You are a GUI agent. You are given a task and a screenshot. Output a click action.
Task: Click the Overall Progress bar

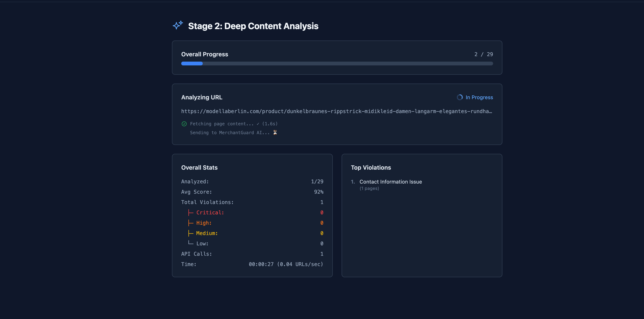coord(337,64)
